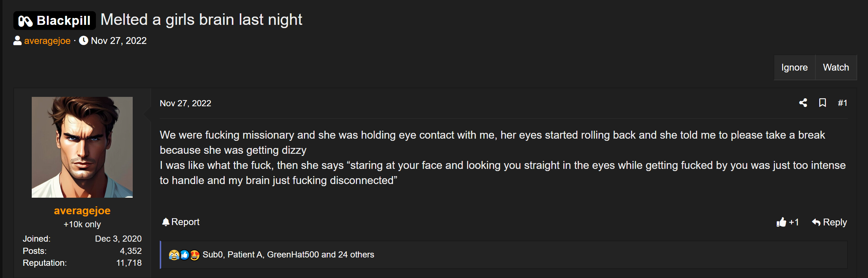Click the laughing-crying reaction emoji

tap(174, 255)
